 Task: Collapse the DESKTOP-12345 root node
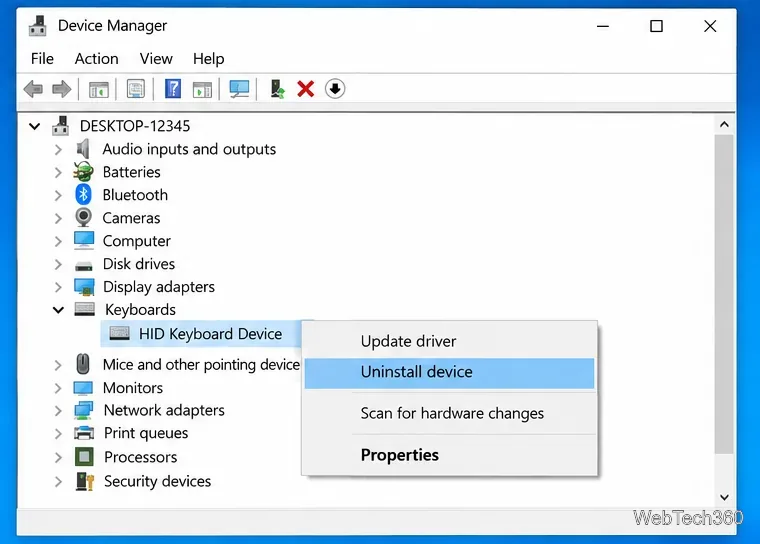point(34,127)
